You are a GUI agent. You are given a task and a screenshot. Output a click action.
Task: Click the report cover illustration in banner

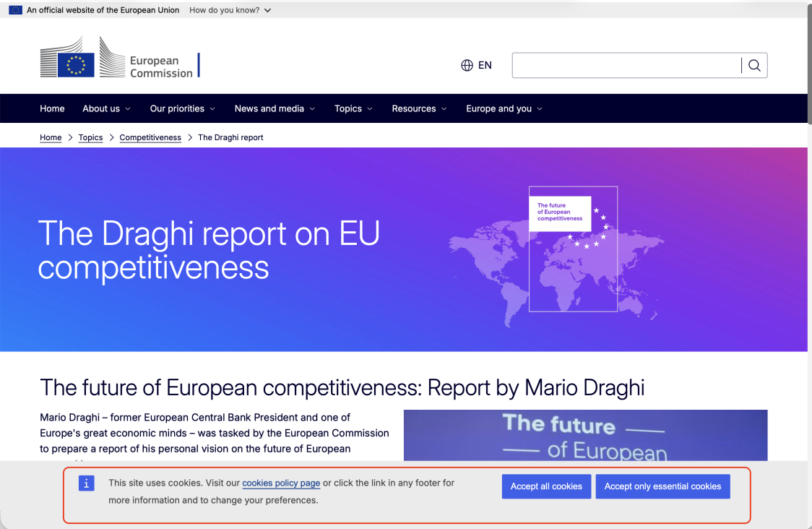(573, 249)
